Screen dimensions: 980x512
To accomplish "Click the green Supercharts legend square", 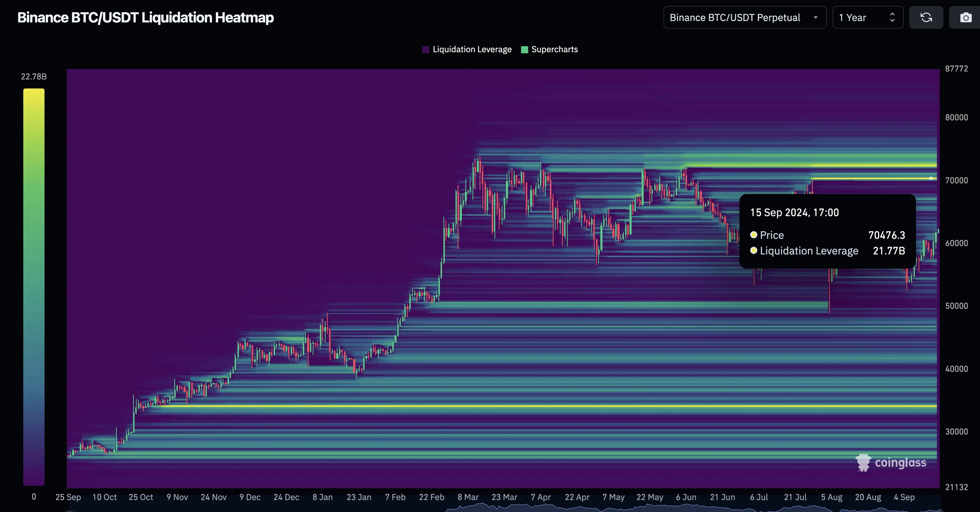I will (524, 50).
